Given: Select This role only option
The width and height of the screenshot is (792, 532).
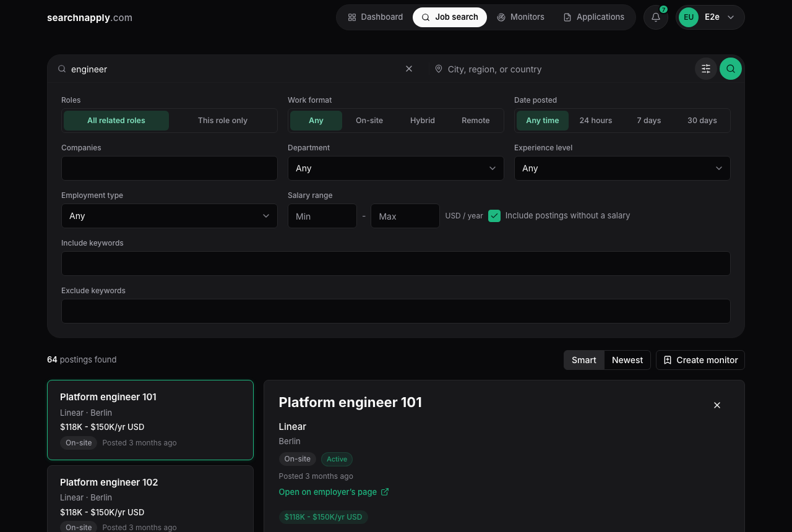Looking at the screenshot, I should point(223,121).
